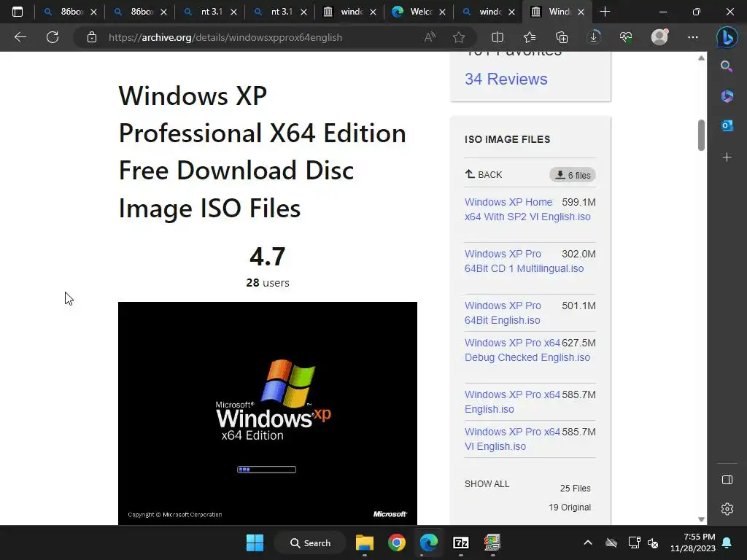747x560 pixels.
Task: Download XP Pro x64 VI English.iso
Action: tap(512, 439)
